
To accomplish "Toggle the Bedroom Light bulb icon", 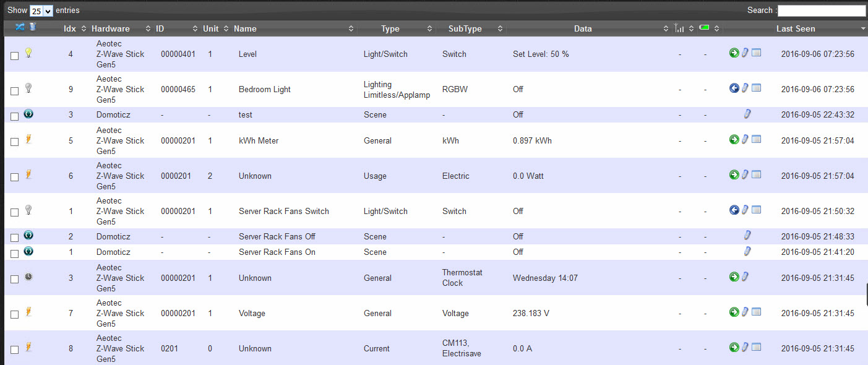I will point(28,88).
